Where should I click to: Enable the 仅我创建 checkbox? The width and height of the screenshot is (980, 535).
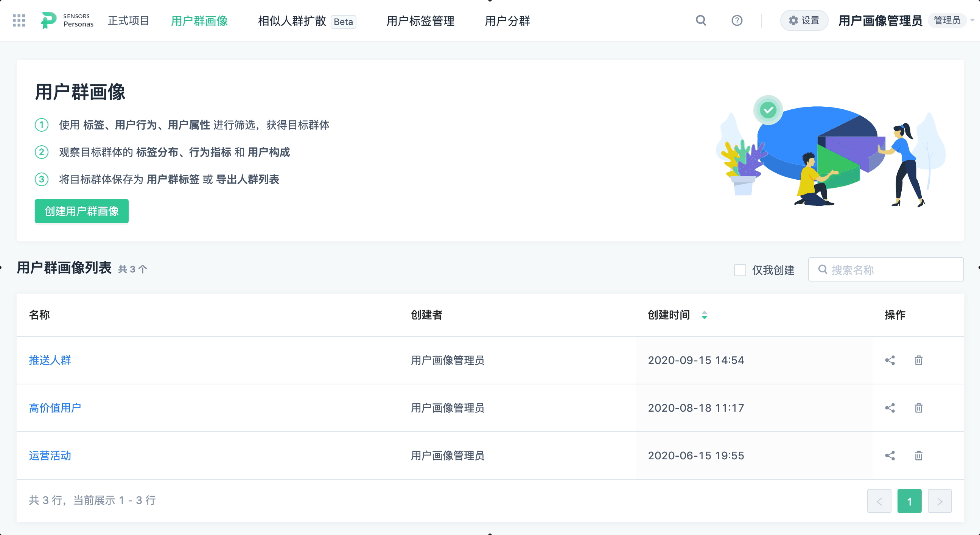[740, 270]
